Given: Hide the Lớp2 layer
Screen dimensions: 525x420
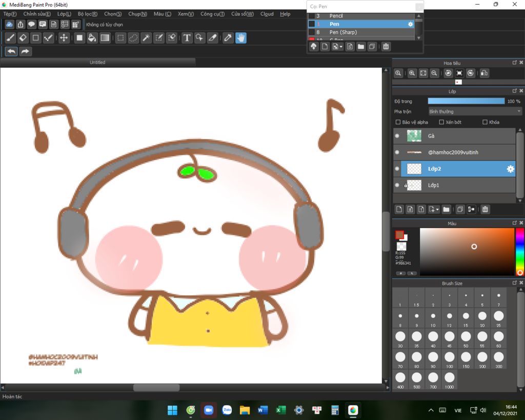Looking at the screenshot, I should click(397, 169).
